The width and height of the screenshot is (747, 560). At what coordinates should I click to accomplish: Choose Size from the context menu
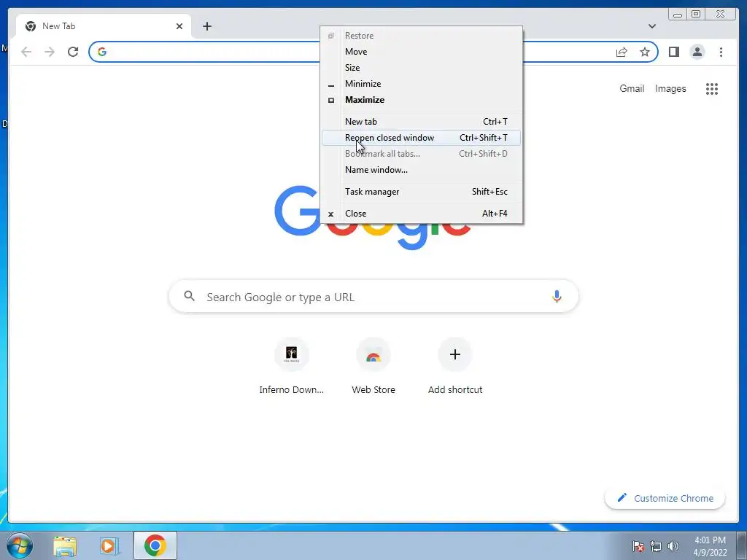click(421, 68)
